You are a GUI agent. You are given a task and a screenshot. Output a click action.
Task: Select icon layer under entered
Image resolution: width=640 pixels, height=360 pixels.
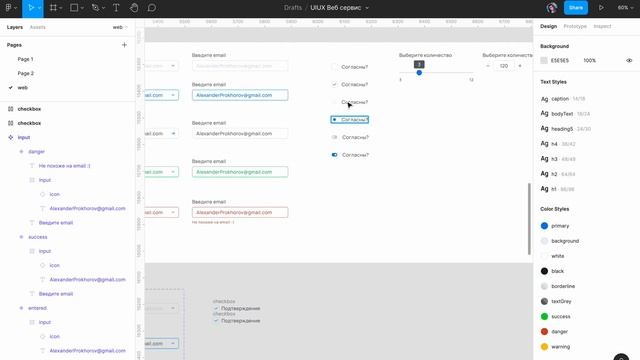pos(54,336)
